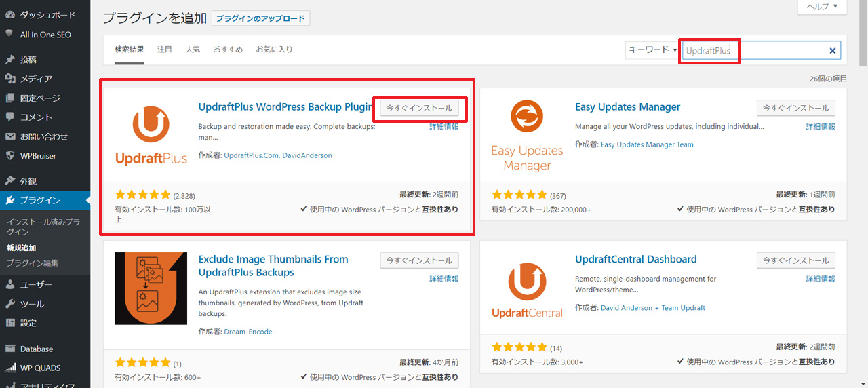The image size is (868, 388).
Task: Switch to the 検索結果 tab
Action: [x=130, y=50]
